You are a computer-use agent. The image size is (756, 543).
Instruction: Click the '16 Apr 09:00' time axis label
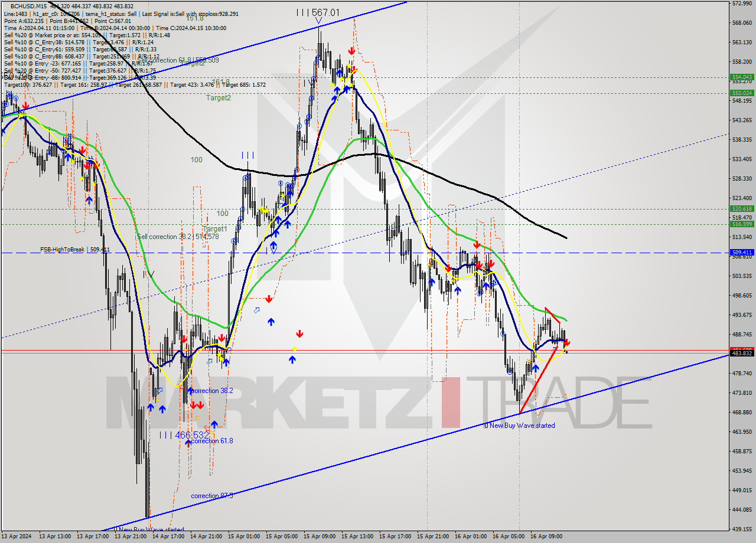[x=547, y=537]
